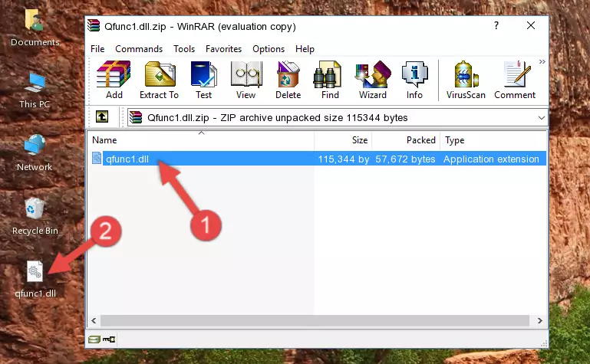Select qfunc1.dll in the archive list

coord(127,159)
